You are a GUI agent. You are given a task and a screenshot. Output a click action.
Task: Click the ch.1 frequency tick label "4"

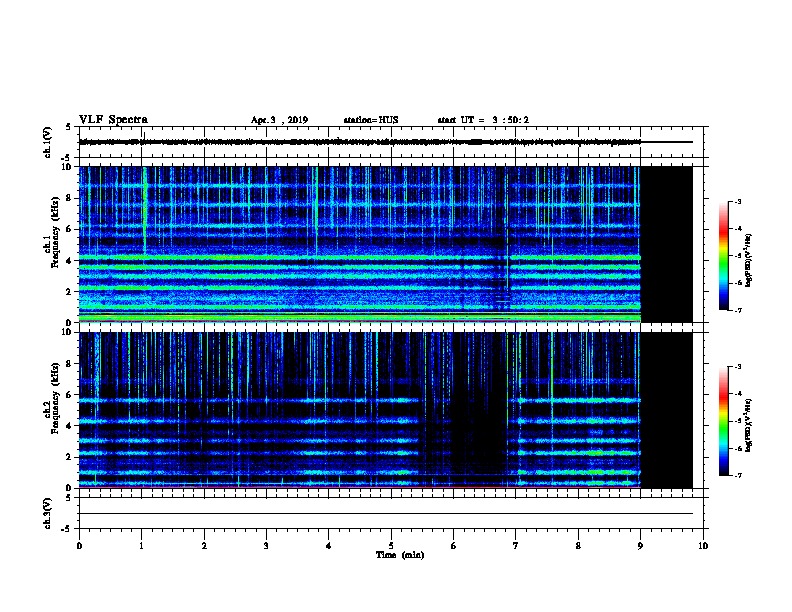tap(69, 260)
